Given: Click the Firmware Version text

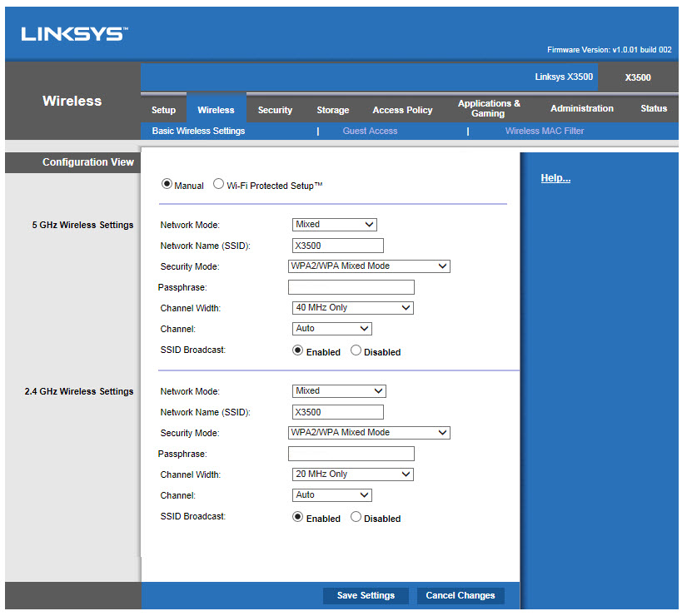Looking at the screenshot, I should (x=609, y=50).
